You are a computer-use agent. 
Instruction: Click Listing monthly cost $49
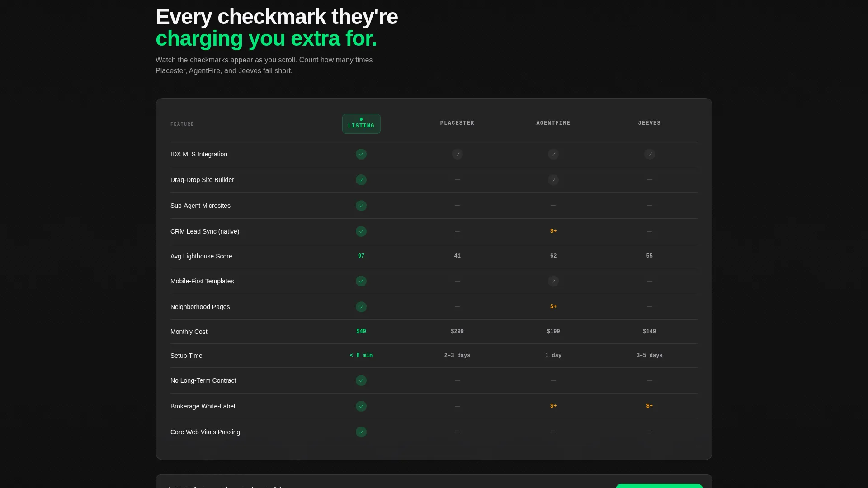(x=361, y=331)
